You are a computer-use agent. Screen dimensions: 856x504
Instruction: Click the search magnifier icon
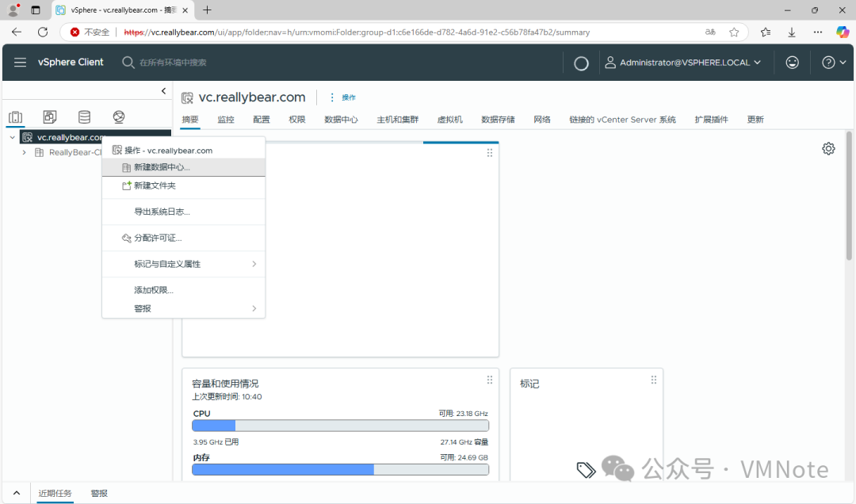(128, 63)
